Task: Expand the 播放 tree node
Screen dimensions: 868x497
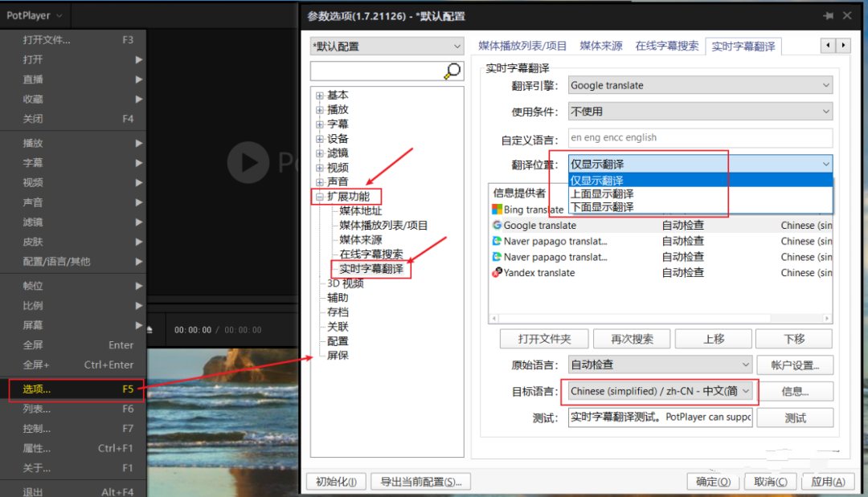Action: (319, 109)
